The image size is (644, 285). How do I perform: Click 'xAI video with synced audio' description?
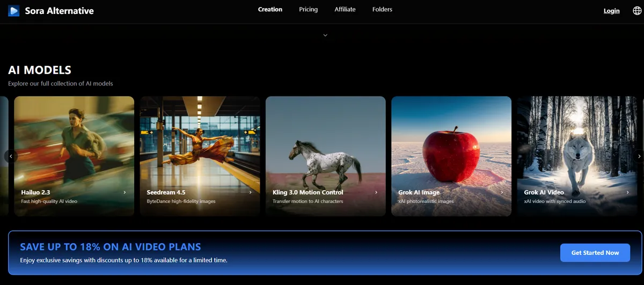(x=555, y=201)
